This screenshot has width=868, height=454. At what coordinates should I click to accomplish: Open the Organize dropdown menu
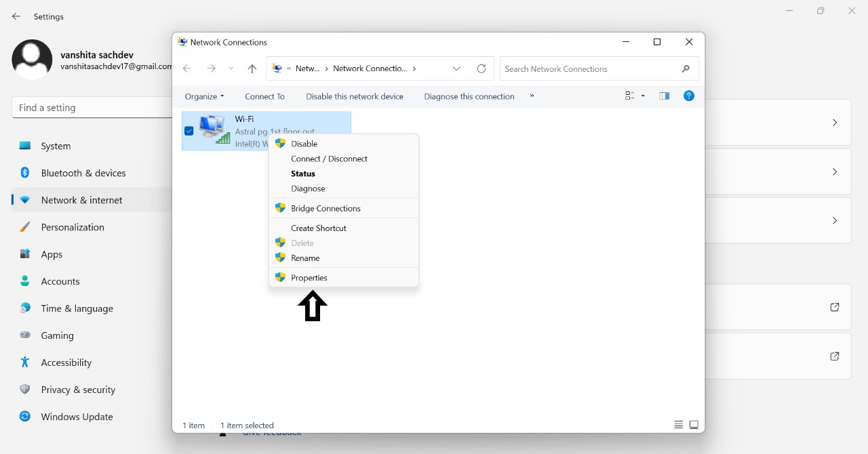pos(204,96)
